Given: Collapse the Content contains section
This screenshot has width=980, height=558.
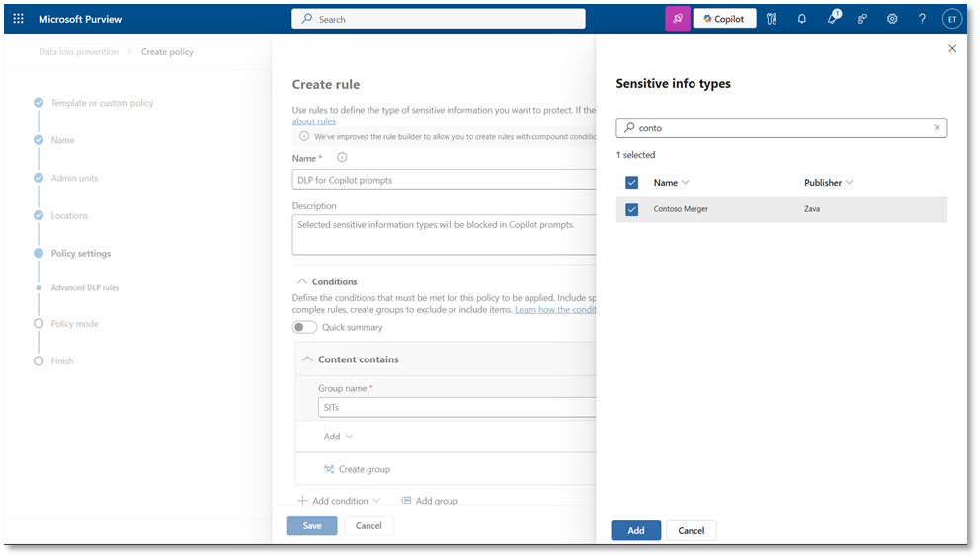Looking at the screenshot, I should (x=307, y=359).
